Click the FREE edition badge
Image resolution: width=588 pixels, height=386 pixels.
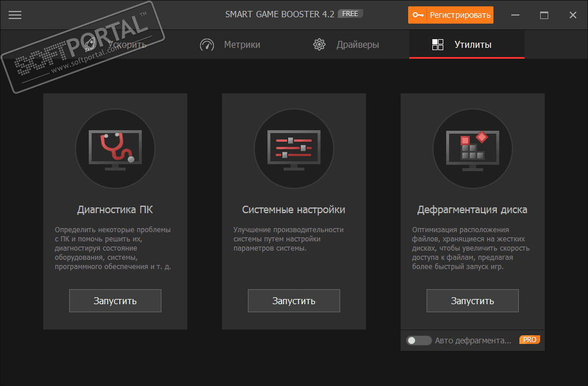click(350, 14)
